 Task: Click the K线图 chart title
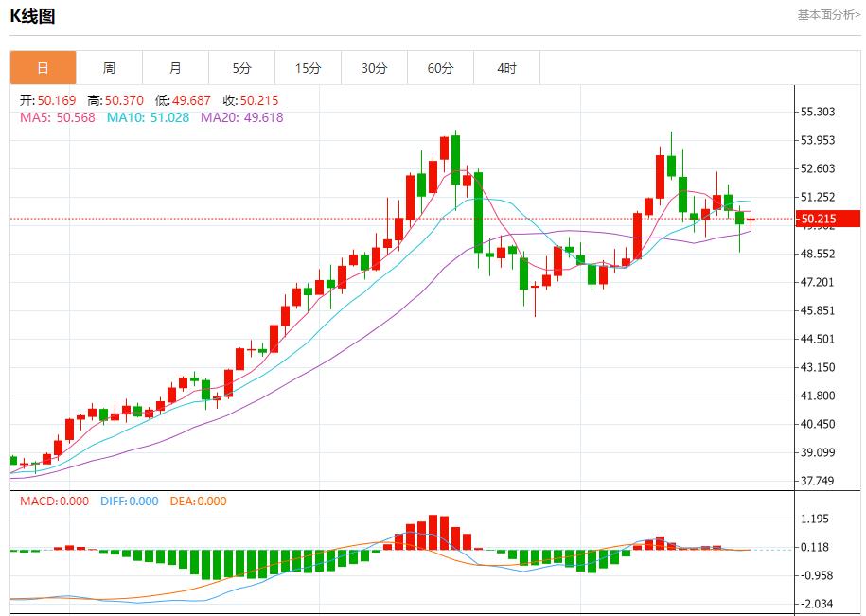point(30,14)
